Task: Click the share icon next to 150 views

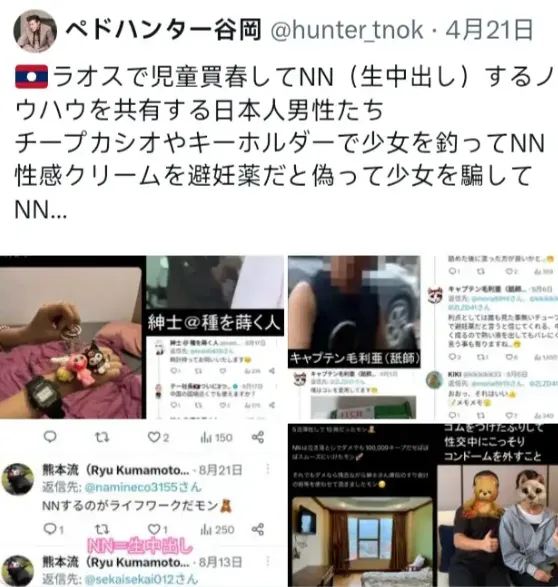Action: click(x=258, y=437)
